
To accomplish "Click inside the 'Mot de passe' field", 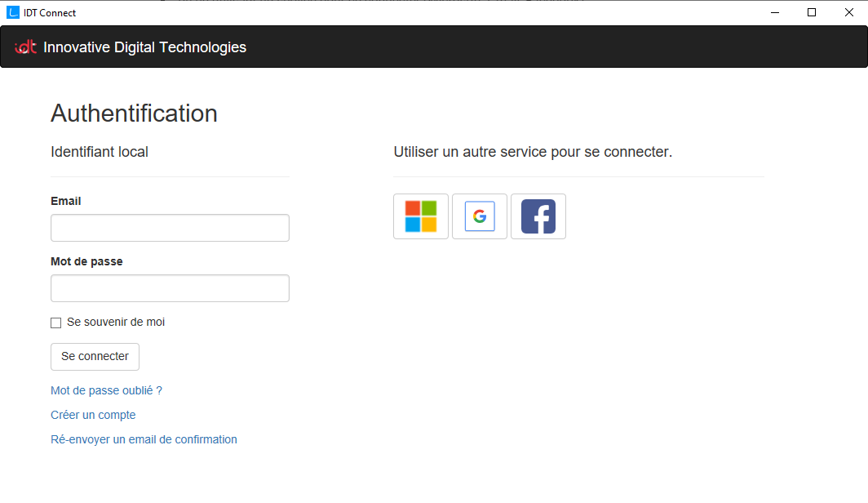I will point(170,288).
